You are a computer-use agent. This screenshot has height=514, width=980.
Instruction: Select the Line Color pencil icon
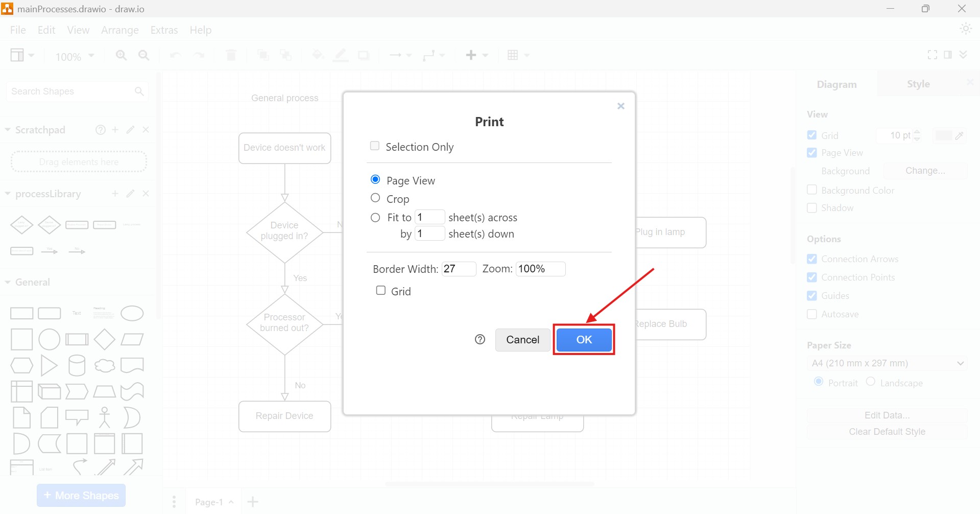tap(340, 55)
